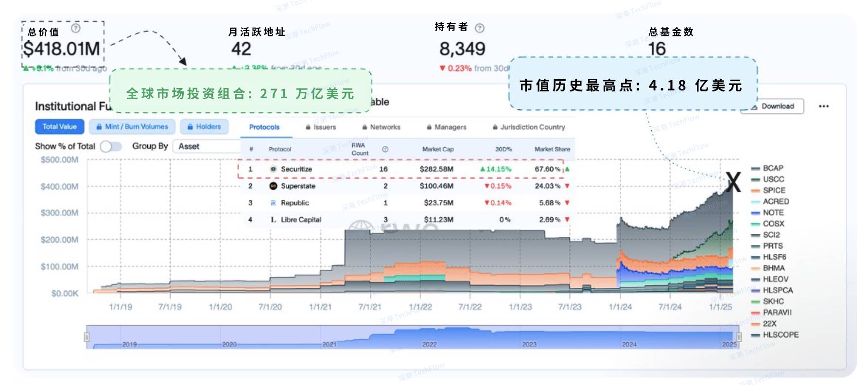Toggle PRTS series in legend
This screenshot has width=868, height=385.
pos(767,246)
